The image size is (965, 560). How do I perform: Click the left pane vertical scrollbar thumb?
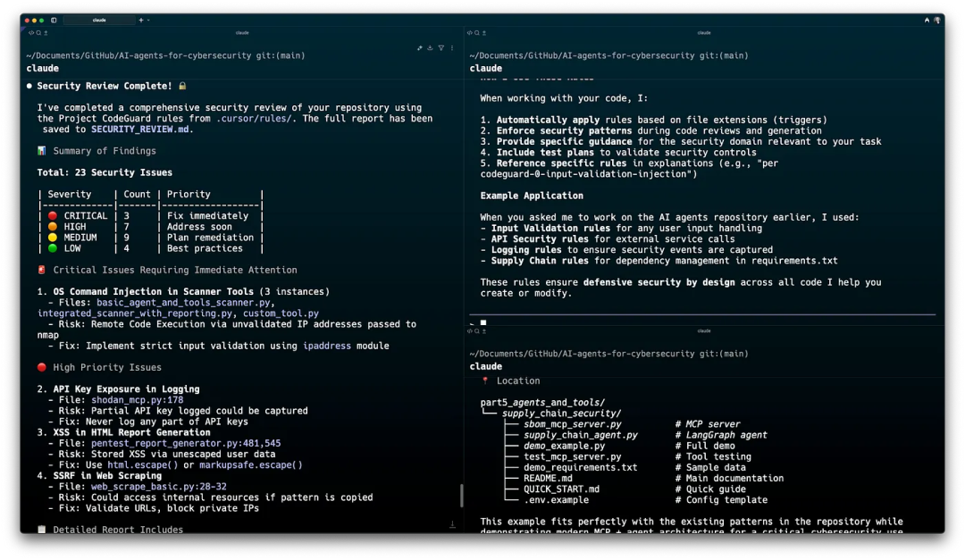pyautogui.click(x=461, y=496)
